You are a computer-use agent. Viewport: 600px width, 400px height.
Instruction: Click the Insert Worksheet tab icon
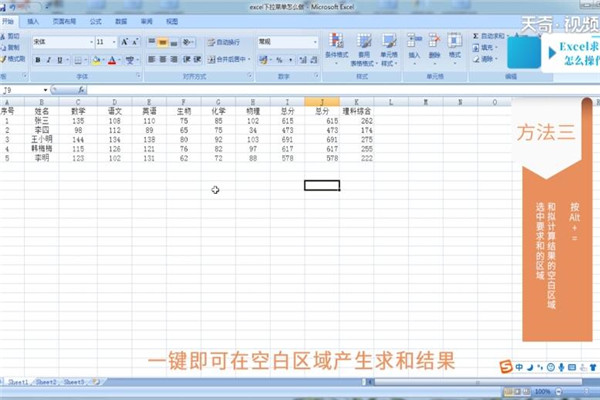[96, 382]
